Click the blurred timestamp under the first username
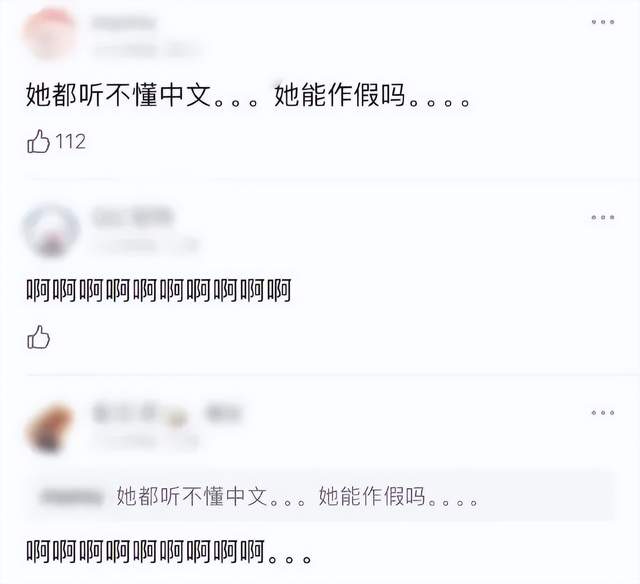The image size is (640, 584). [147, 50]
